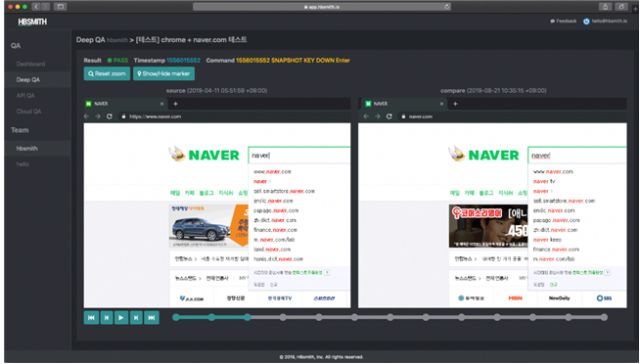The height and width of the screenshot is (364, 640).
Task: Click the NAVER tab in source snapshot
Action: tap(124, 104)
